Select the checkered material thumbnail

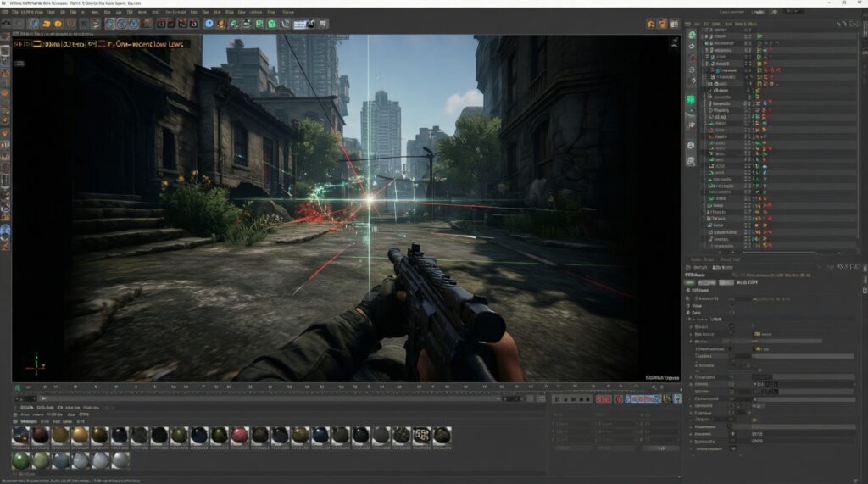point(421,435)
